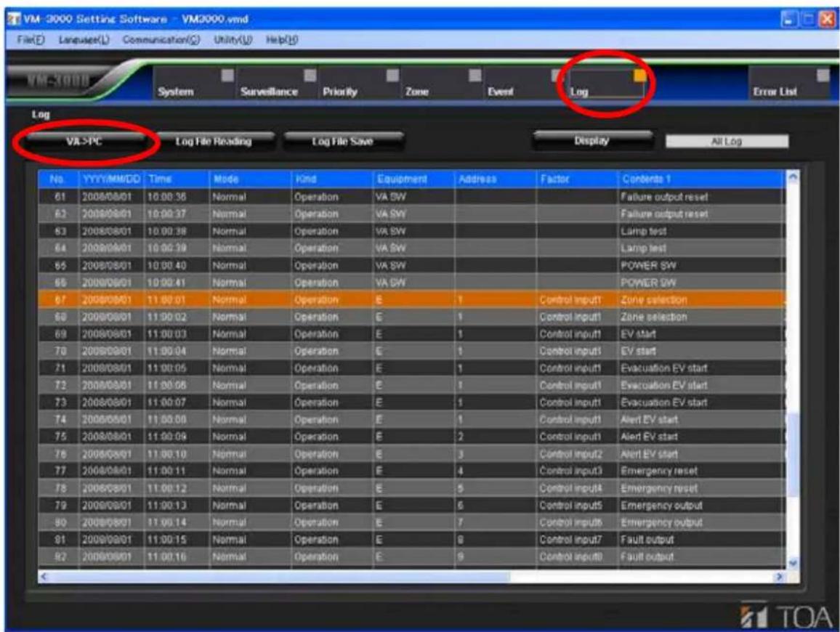Minimize the VM-3000 Setting Software window
Image resolution: width=840 pixels, height=632 pixels.
[x=788, y=20]
